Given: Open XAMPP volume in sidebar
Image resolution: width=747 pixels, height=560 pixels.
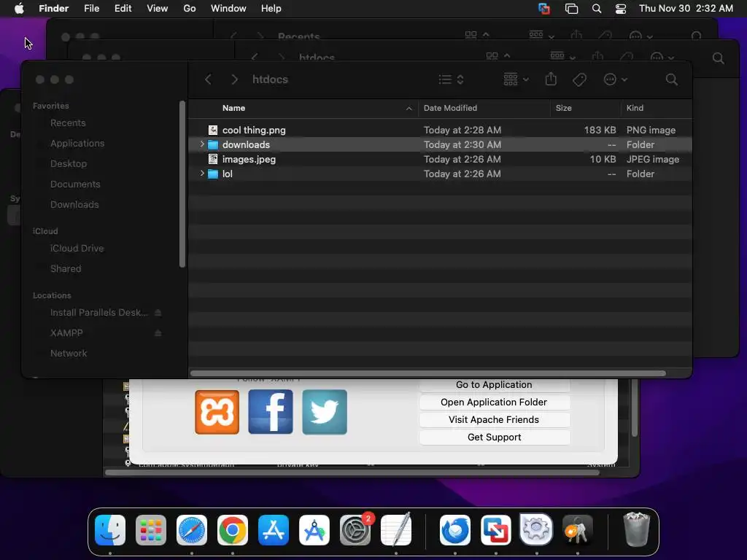Looking at the screenshot, I should pyautogui.click(x=66, y=333).
